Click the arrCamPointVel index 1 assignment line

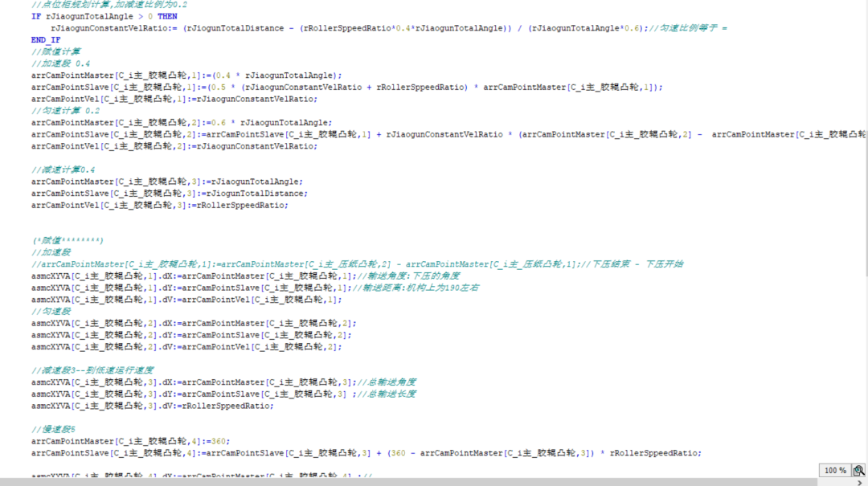(x=174, y=99)
